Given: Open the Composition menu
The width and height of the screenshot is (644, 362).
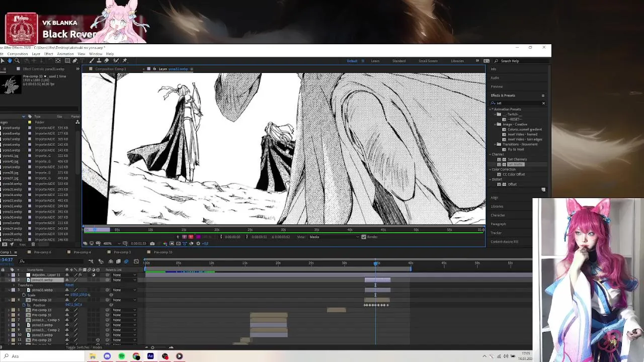Looking at the screenshot, I should point(18,54).
